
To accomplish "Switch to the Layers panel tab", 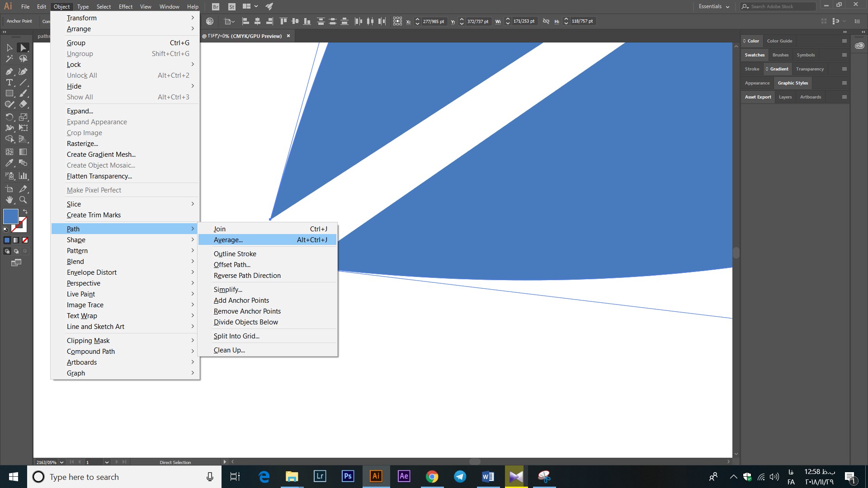I will [785, 97].
